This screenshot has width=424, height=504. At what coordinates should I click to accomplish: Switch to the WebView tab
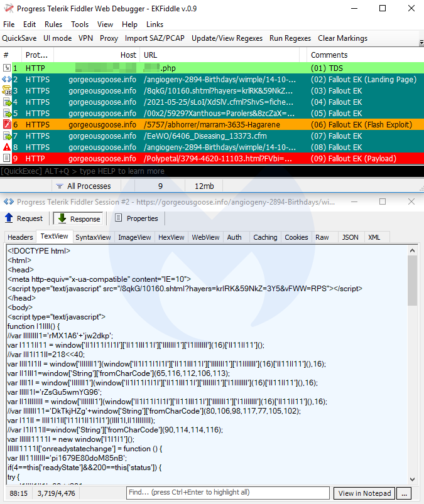click(x=205, y=237)
